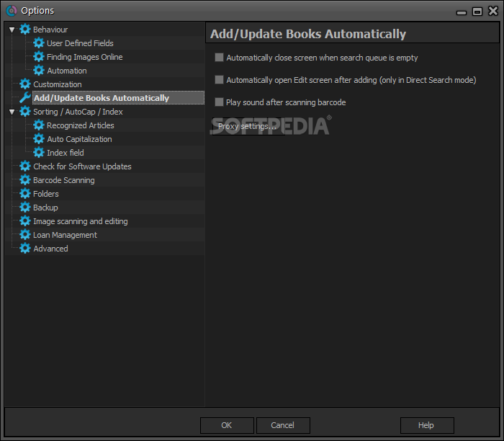Enable play sound after scanning barcode

219,102
